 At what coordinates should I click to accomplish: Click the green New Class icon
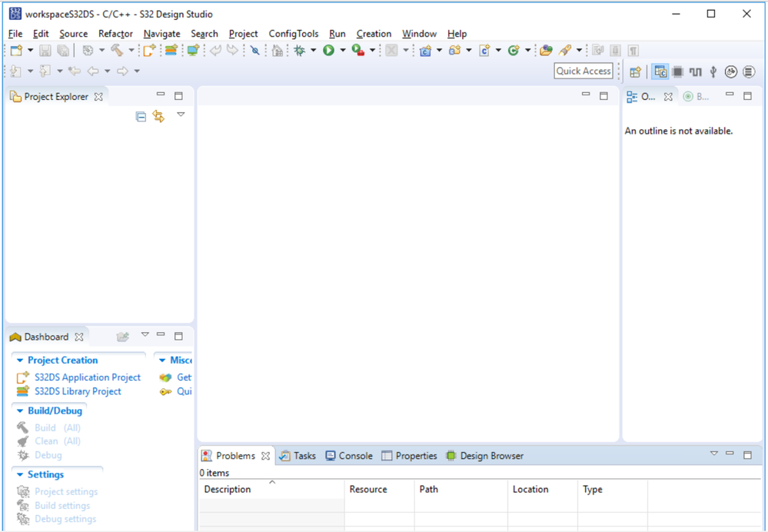tap(514, 50)
